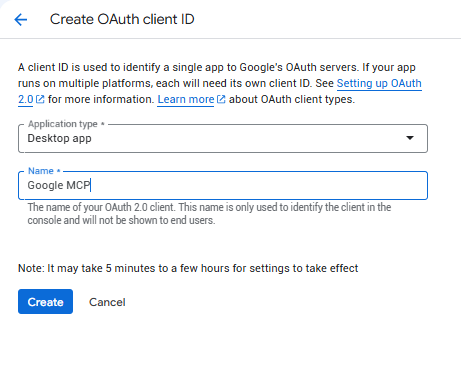Image resolution: width=461 pixels, height=367 pixels.
Task: Cancel the OAuth client creation
Action: 107,302
